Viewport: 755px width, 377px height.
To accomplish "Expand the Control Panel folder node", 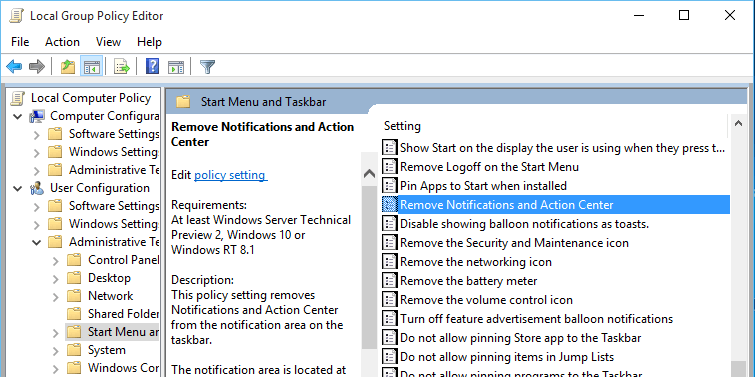I will tap(56, 261).
